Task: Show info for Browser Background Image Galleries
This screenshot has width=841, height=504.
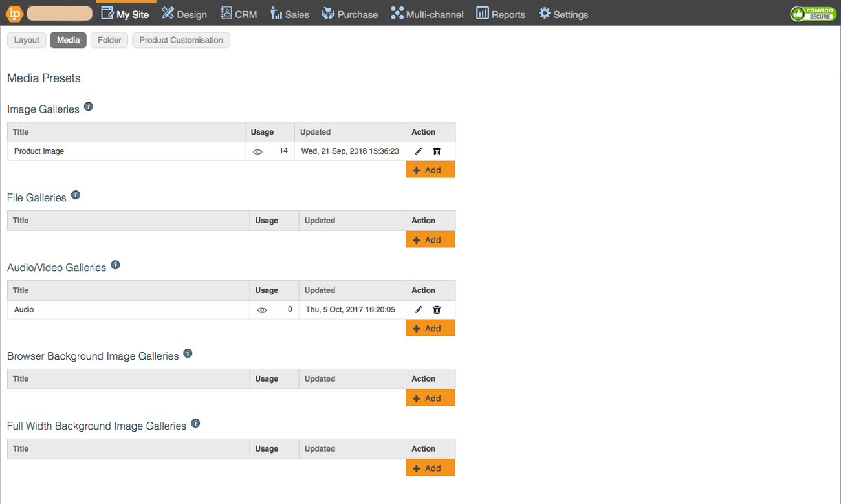Action: (x=188, y=353)
